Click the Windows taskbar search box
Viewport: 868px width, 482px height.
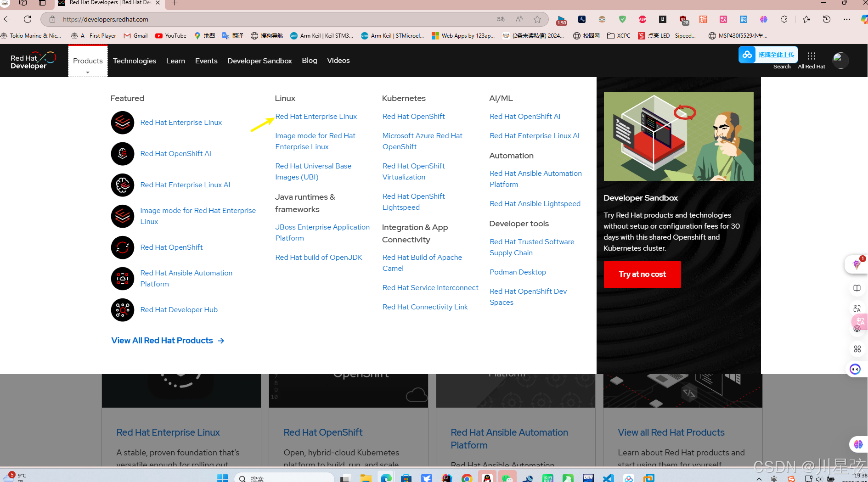(285, 478)
